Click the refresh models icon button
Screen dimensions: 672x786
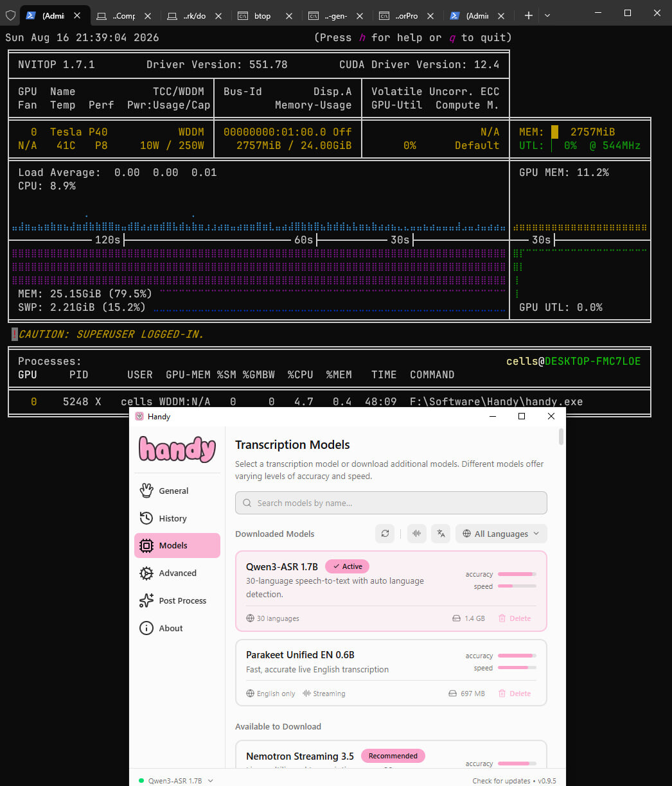click(385, 534)
